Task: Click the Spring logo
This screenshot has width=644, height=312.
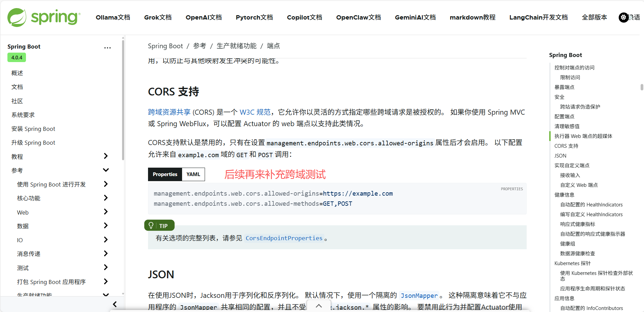Action: [44, 17]
